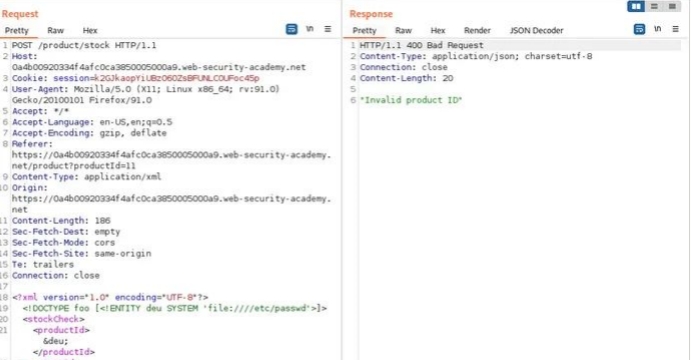Switch Response view to Raw tab

pyautogui.click(x=403, y=30)
